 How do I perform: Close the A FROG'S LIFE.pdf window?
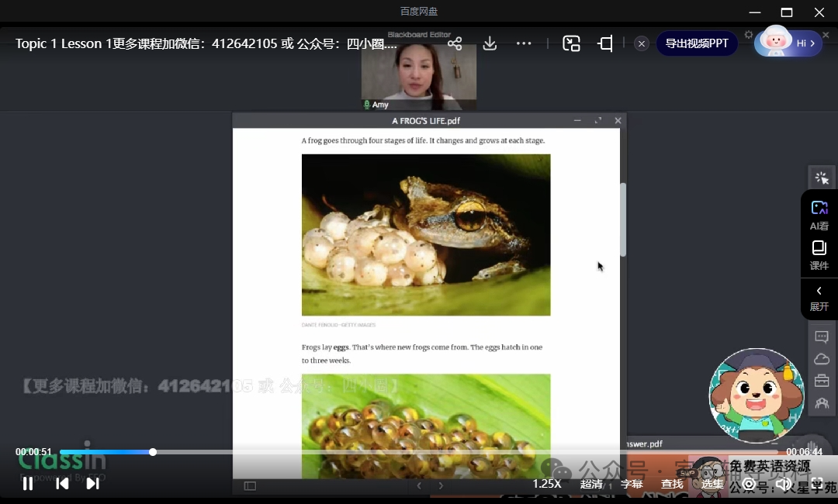point(618,121)
